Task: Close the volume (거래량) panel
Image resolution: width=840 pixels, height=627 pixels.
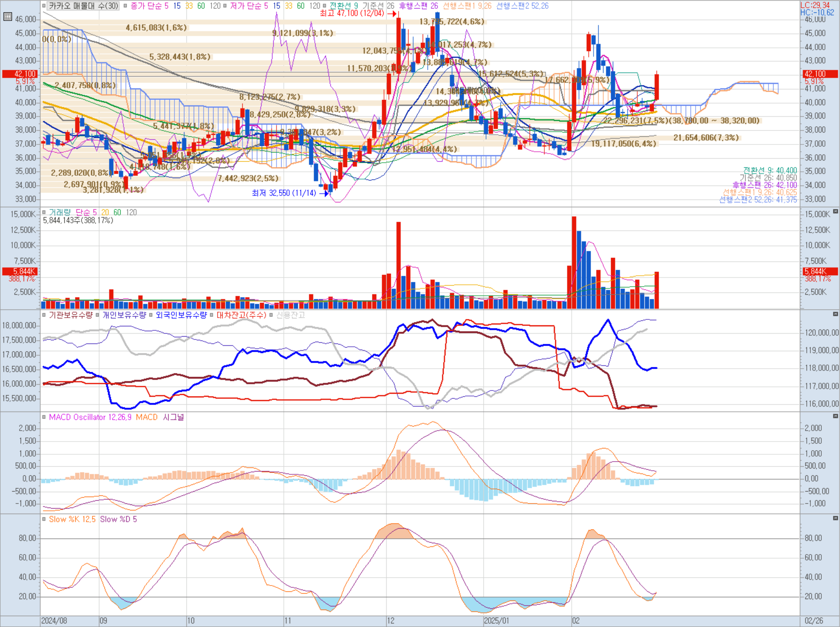Action: [x=835, y=211]
